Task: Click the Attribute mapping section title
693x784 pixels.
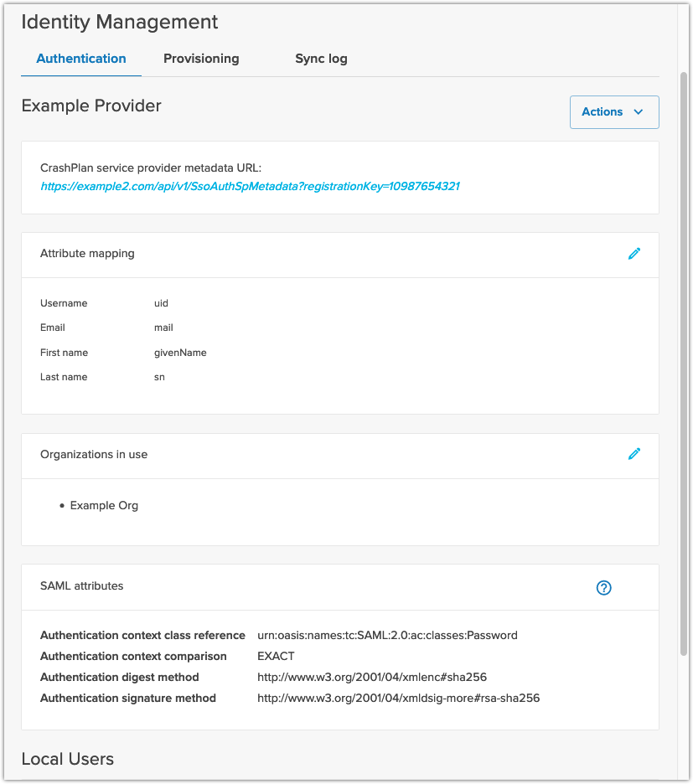Action: pyautogui.click(x=87, y=254)
